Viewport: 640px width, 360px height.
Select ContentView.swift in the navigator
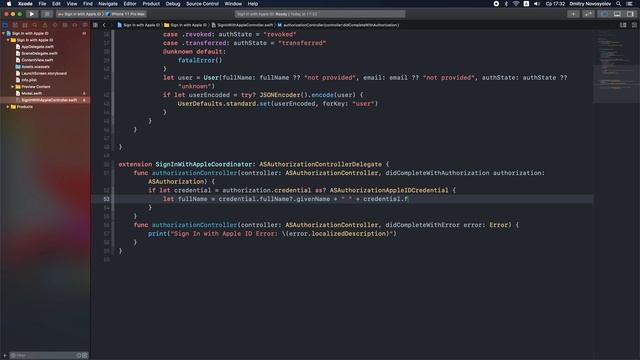(x=37, y=60)
